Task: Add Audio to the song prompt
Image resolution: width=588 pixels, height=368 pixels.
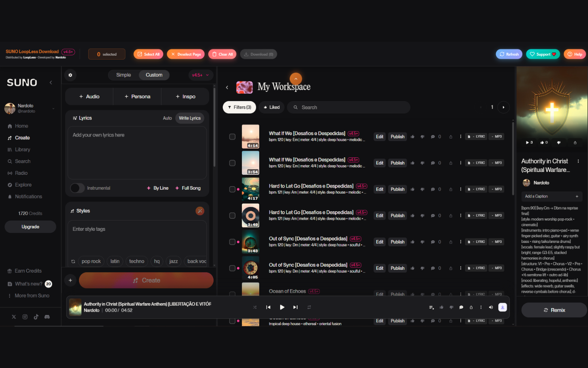Action: point(89,97)
